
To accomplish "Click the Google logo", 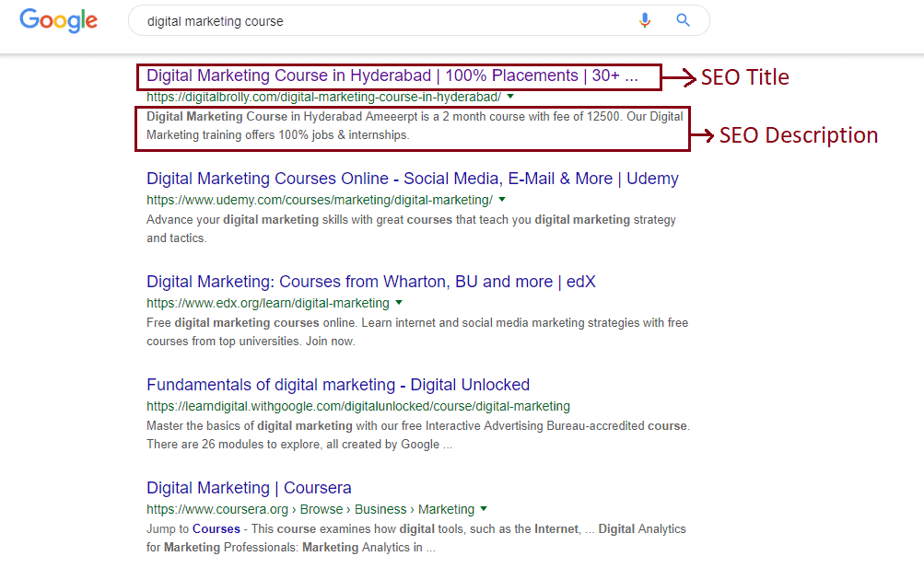I will coord(58,20).
